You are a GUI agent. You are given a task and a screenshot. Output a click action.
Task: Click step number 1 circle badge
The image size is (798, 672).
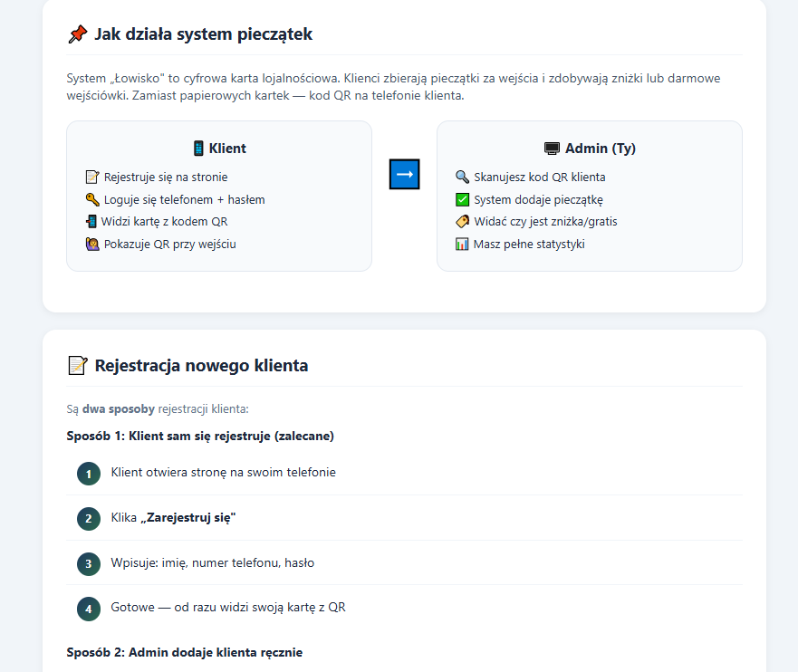click(89, 474)
